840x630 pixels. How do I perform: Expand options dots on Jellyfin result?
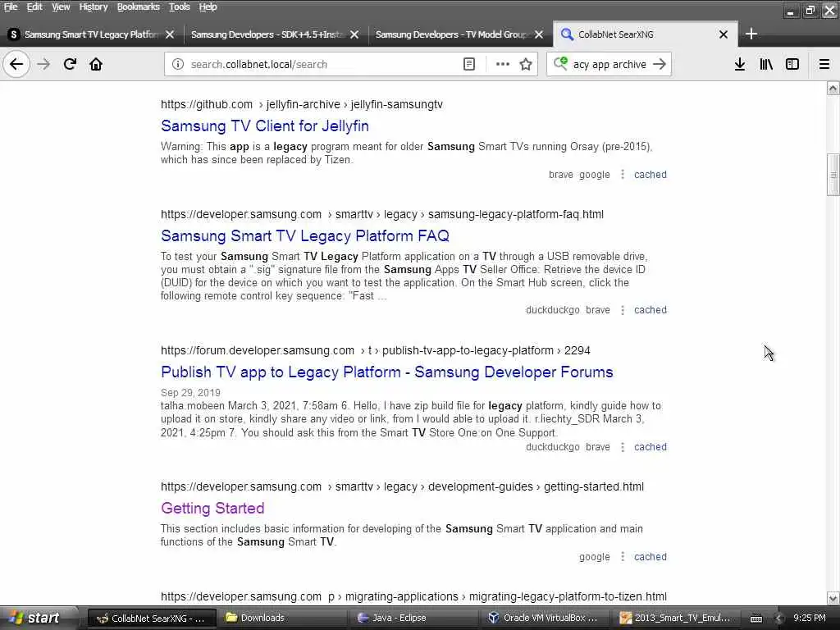point(623,175)
